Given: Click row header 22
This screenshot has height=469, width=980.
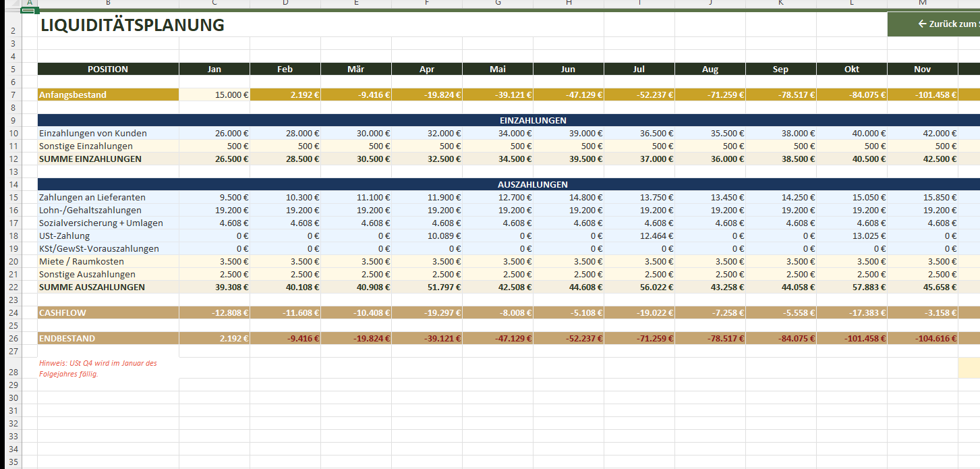Looking at the screenshot, I should 13,287.
